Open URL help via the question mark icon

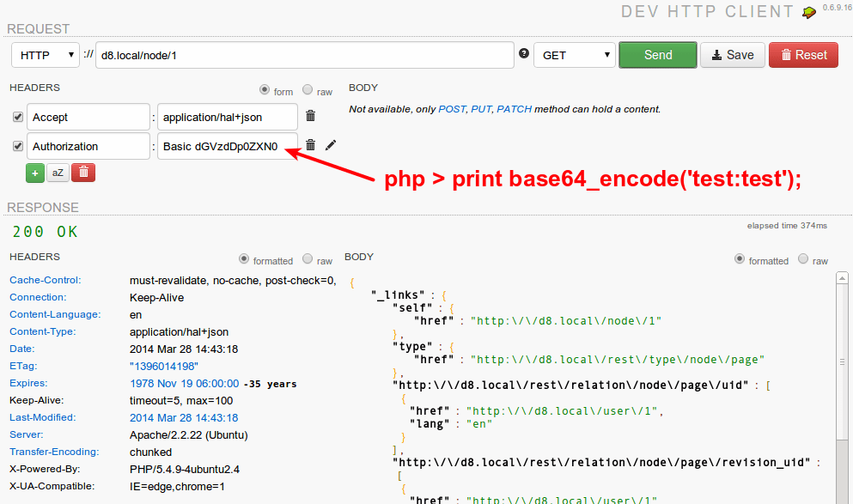coord(523,54)
